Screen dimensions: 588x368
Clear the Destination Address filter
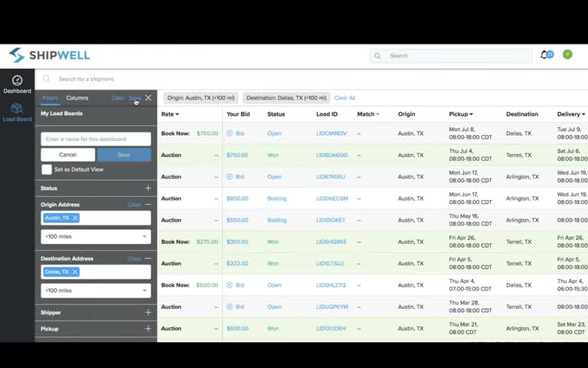tap(135, 258)
